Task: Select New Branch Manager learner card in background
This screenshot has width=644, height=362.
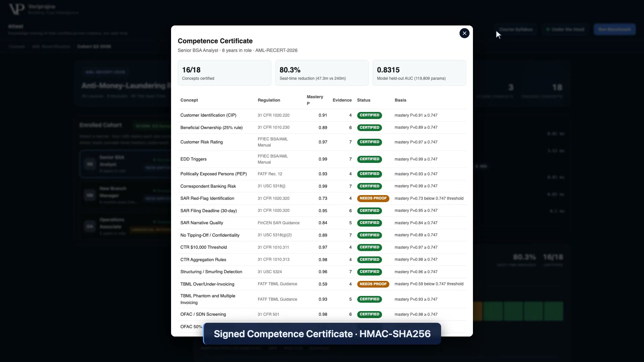Action: click(125, 195)
